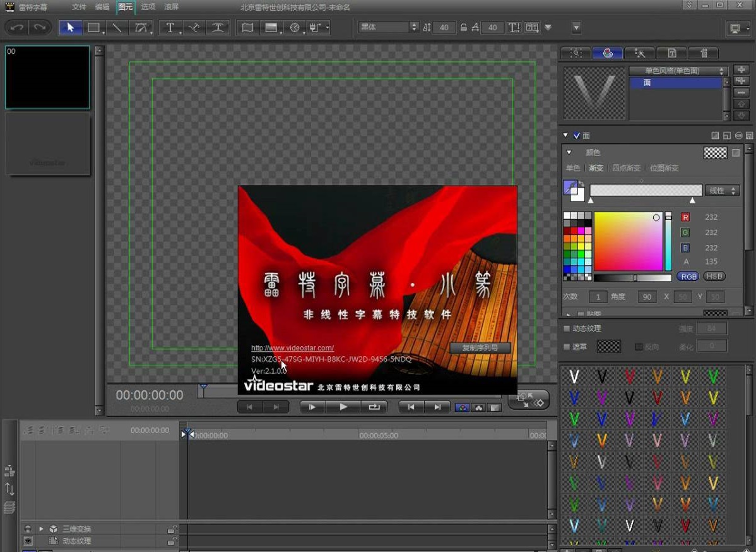Open the 线性 gradient type dropdown

[x=722, y=191]
